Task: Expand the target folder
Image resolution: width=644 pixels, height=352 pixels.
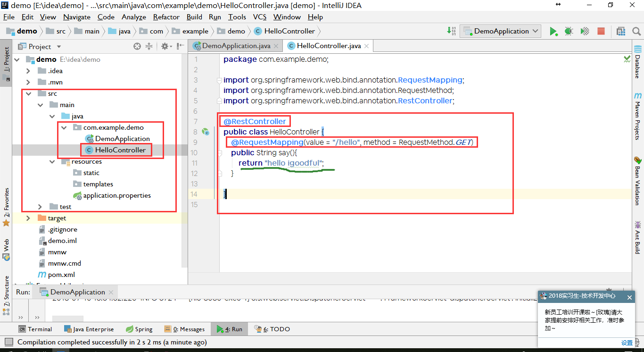Action: click(28, 218)
